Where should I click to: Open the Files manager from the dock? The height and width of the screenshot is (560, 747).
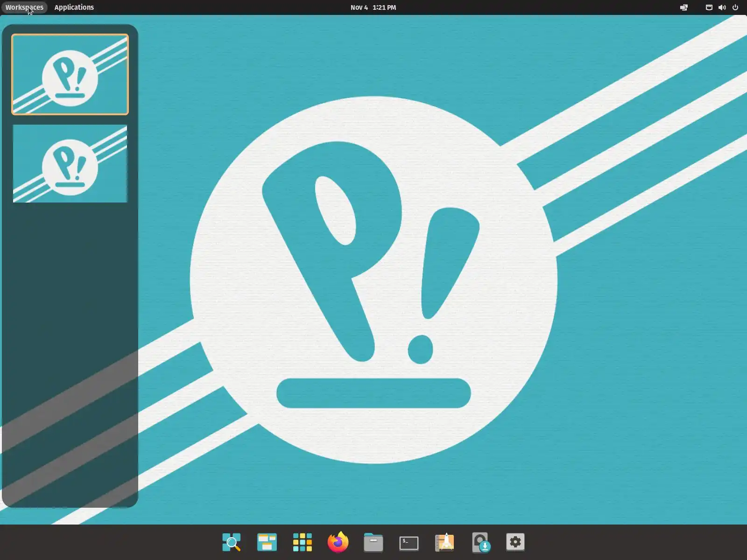click(x=373, y=542)
